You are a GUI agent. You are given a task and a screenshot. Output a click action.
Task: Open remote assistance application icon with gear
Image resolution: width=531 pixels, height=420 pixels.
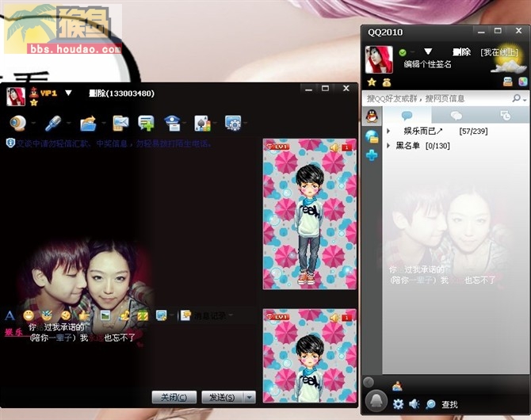(x=233, y=123)
